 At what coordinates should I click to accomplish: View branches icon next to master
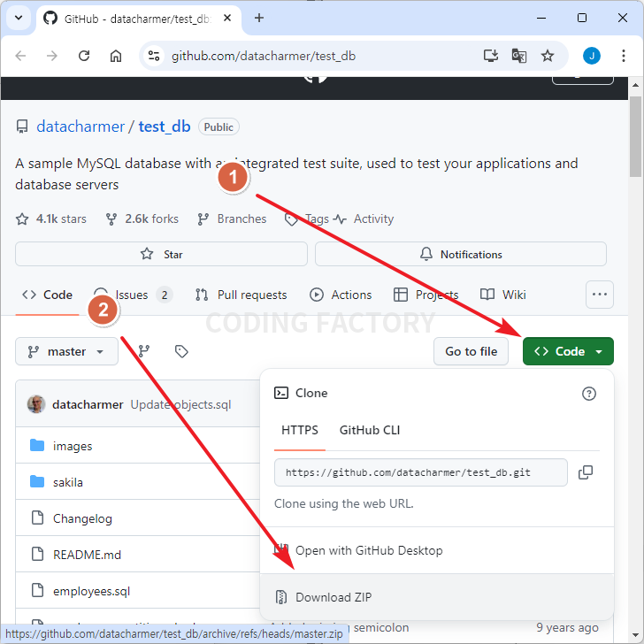click(143, 351)
